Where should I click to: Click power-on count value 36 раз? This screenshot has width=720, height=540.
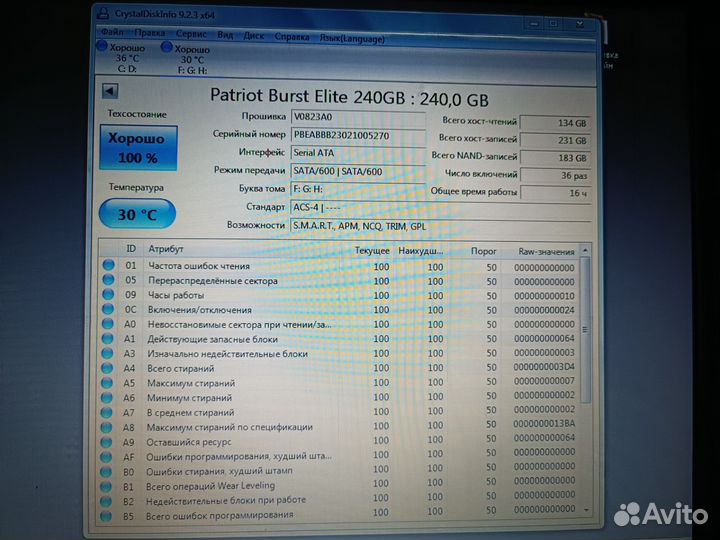(x=555, y=175)
